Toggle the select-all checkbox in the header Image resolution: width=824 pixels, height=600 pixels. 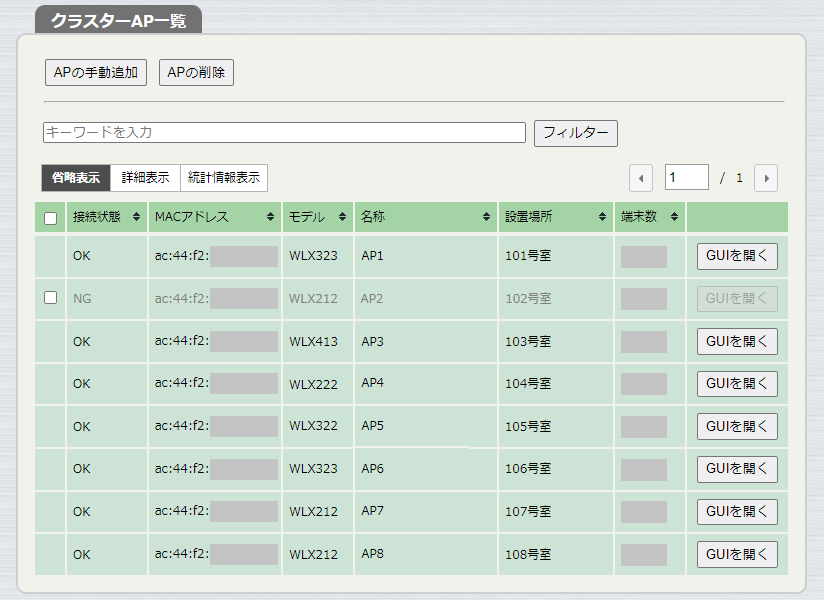(51, 217)
